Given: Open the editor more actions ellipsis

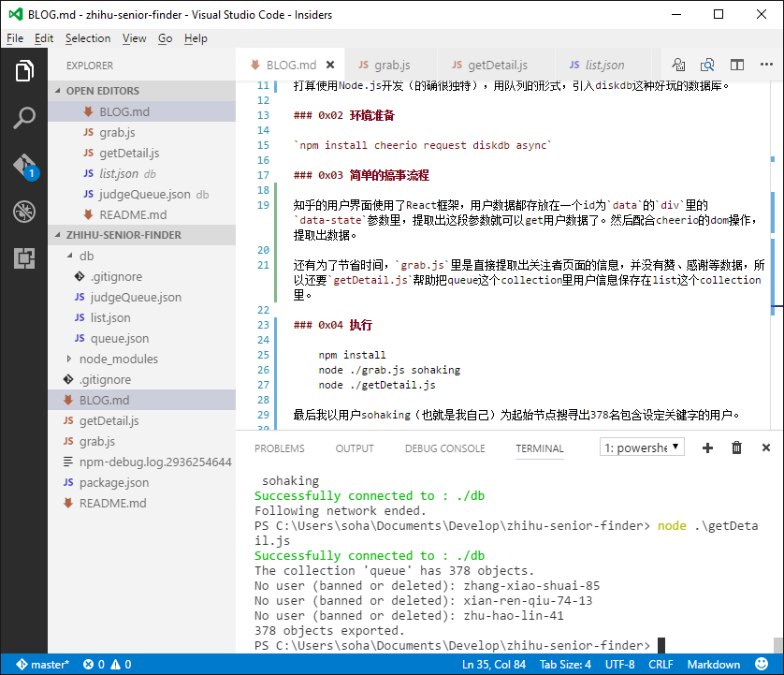Looking at the screenshot, I should point(766,64).
